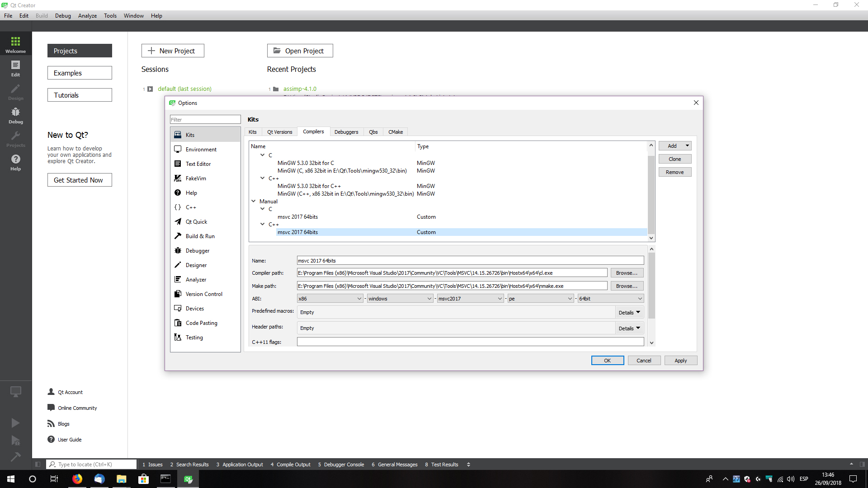Select Testing category in Options
The width and height of the screenshot is (868, 488).
[205, 337]
